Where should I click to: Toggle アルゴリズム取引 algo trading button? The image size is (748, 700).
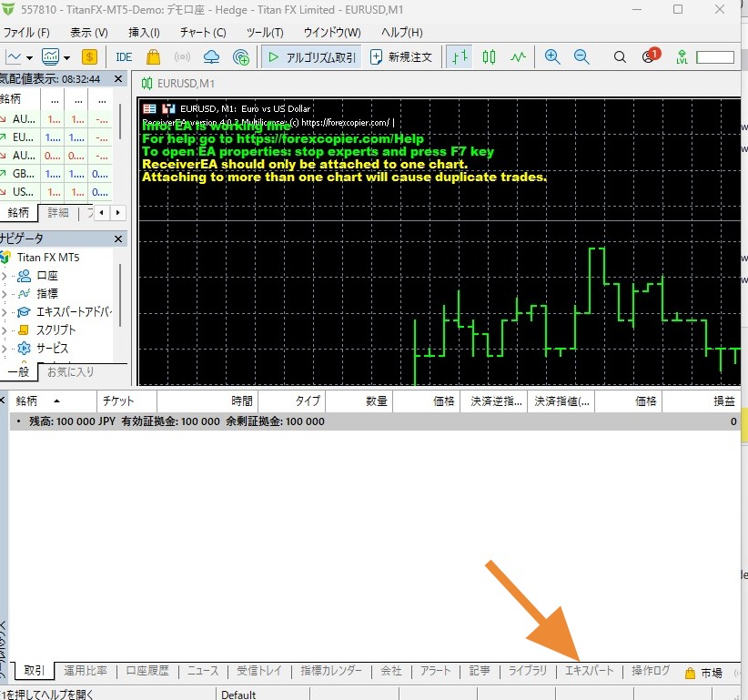pyautogui.click(x=311, y=57)
